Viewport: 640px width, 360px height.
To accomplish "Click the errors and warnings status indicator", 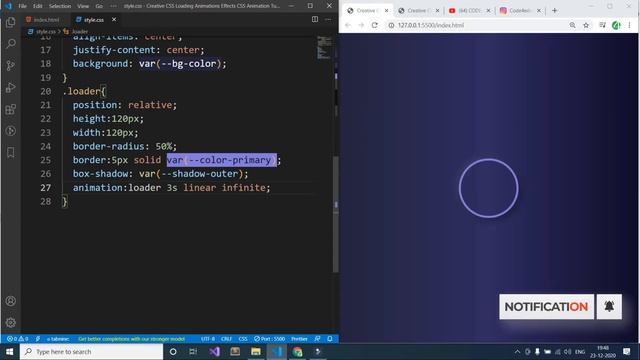I will [x=17, y=339].
